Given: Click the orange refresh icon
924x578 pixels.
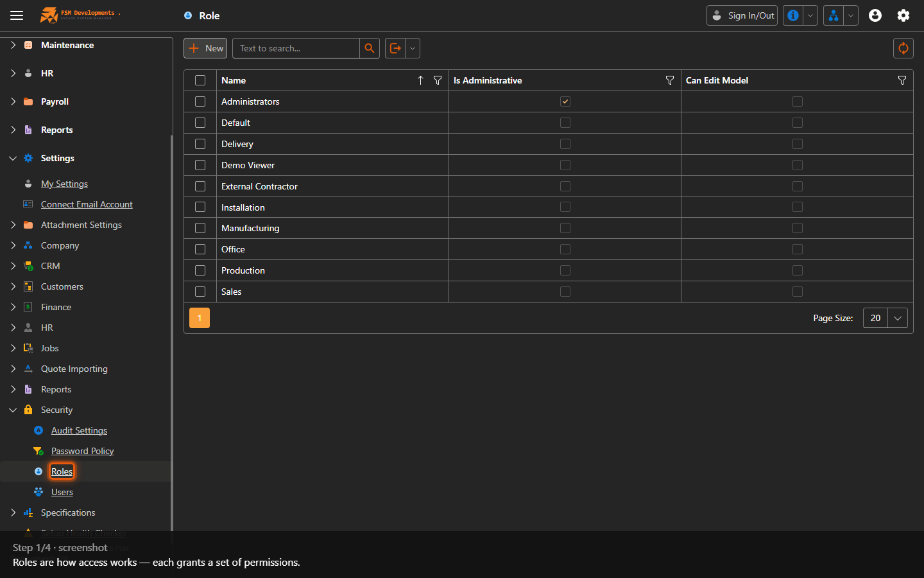Looking at the screenshot, I should pyautogui.click(x=903, y=48).
